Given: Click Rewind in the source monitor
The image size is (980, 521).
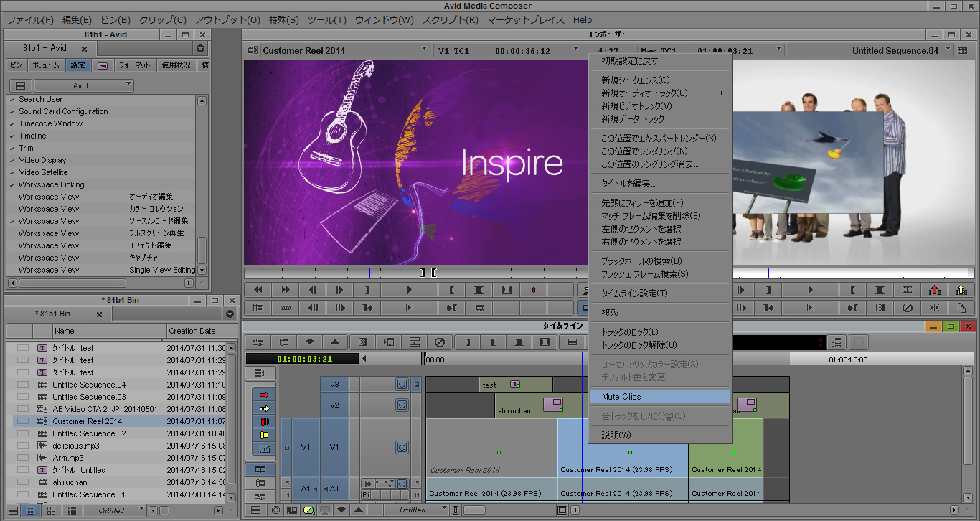Looking at the screenshot, I should coord(258,290).
